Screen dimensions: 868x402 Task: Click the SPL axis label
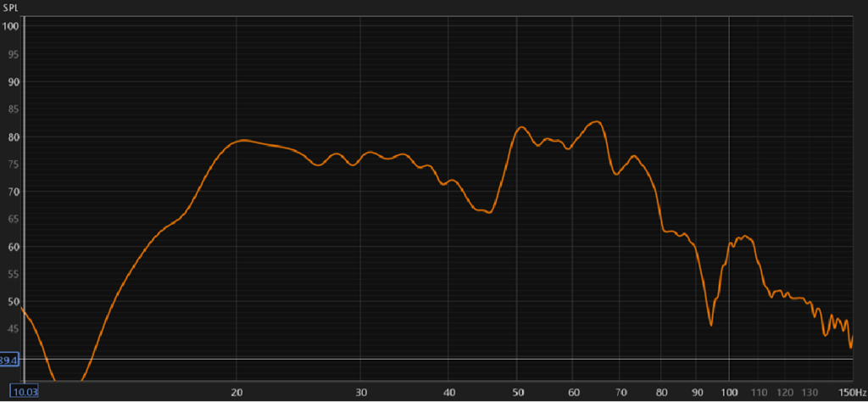(x=10, y=7)
